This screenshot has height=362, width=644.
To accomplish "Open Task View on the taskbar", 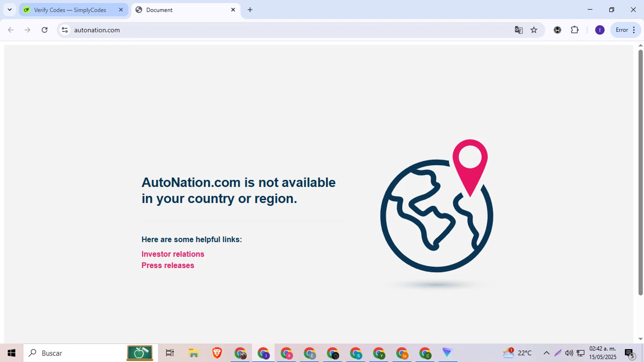I will [x=170, y=353].
